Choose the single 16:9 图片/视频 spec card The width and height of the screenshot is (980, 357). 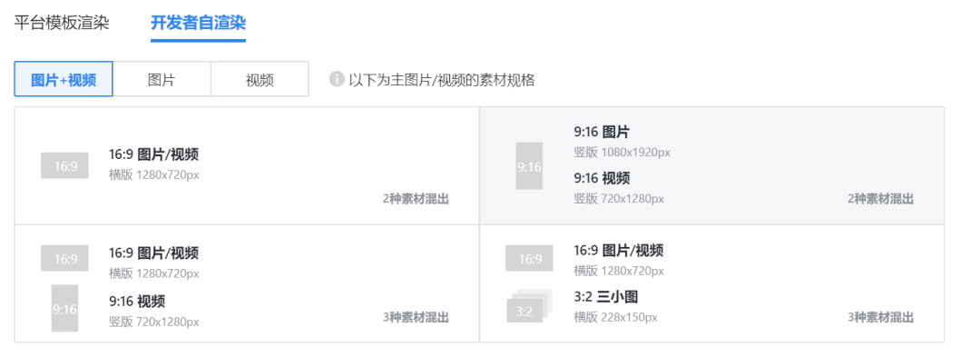247,165
